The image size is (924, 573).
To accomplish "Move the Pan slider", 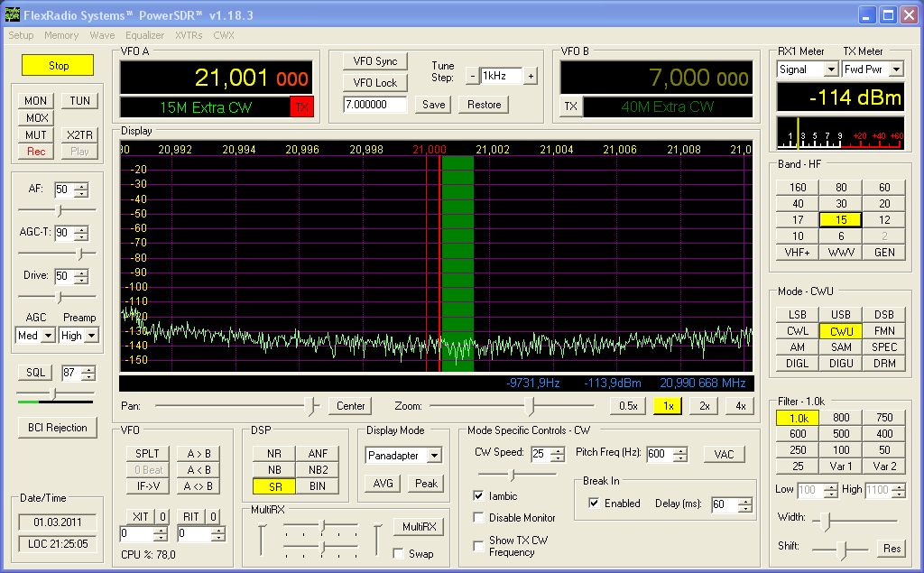I will tap(311, 406).
